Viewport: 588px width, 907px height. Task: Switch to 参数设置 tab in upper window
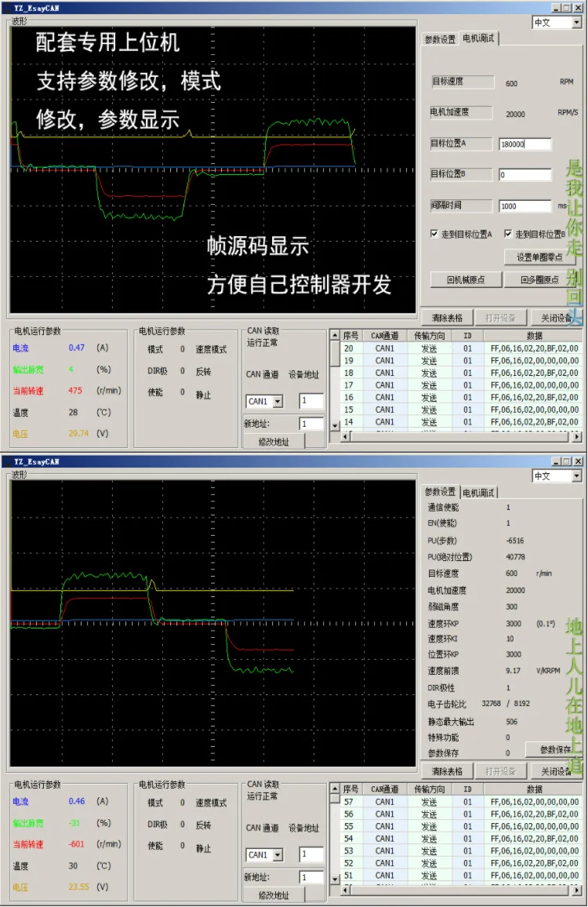pyautogui.click(x=440, y=39)
